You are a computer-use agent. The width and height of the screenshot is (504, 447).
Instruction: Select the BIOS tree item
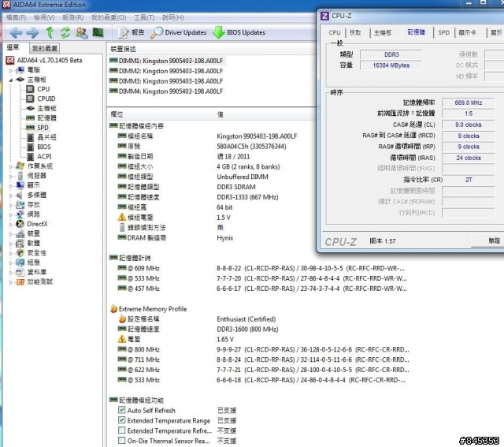[x=39, y=147]
